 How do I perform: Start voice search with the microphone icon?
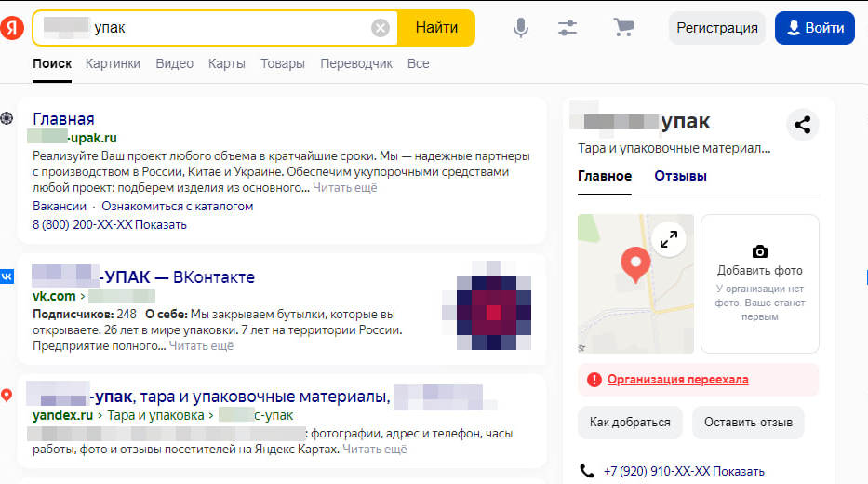[x=520, y=28]
